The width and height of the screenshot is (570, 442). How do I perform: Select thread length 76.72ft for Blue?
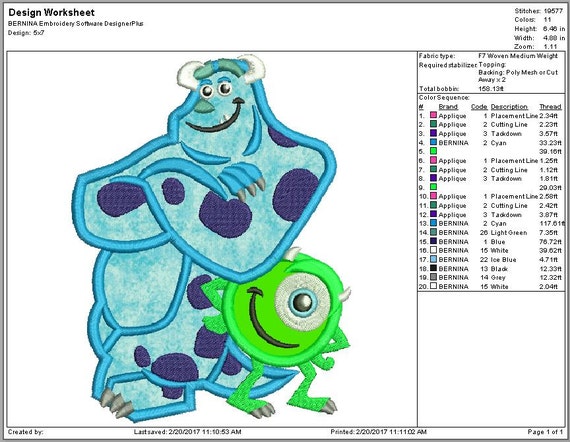(550, 241)
